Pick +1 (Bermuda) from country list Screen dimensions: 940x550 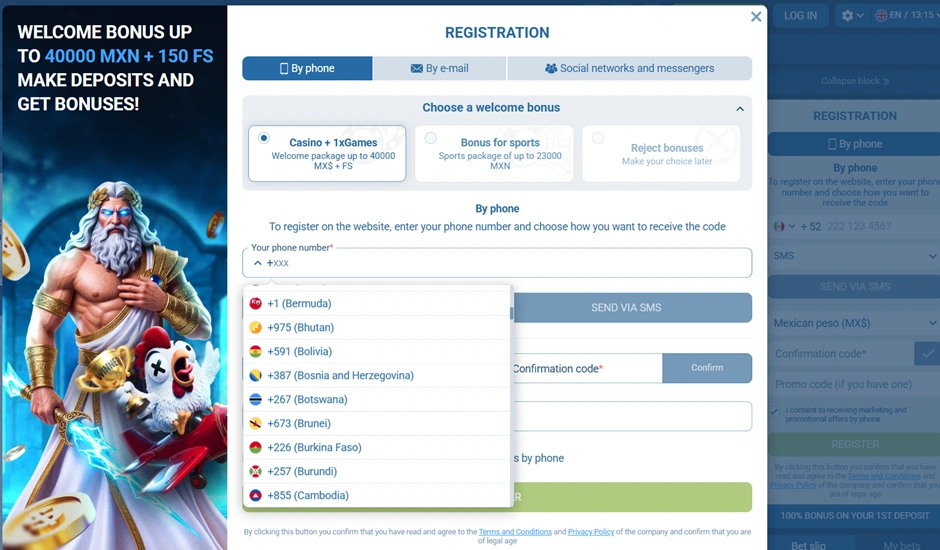point(377,303)
